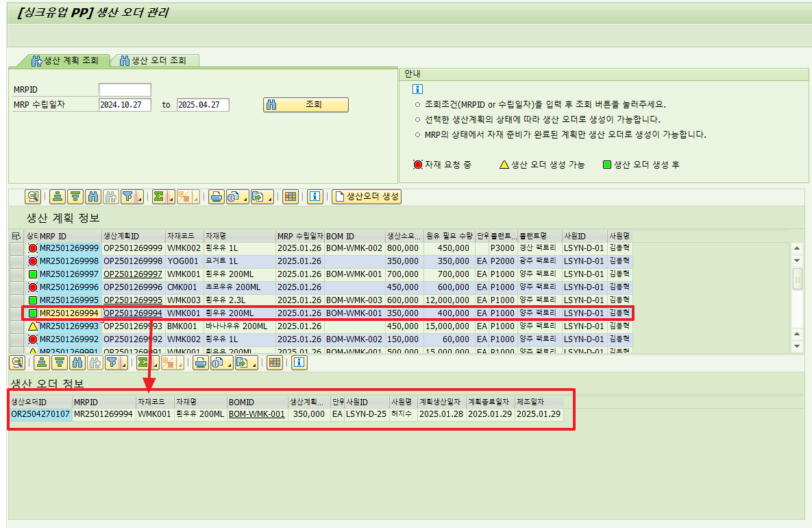812x528 pixels.
Task: Click 생산계획ID column header
Action: tap(133, 237)
